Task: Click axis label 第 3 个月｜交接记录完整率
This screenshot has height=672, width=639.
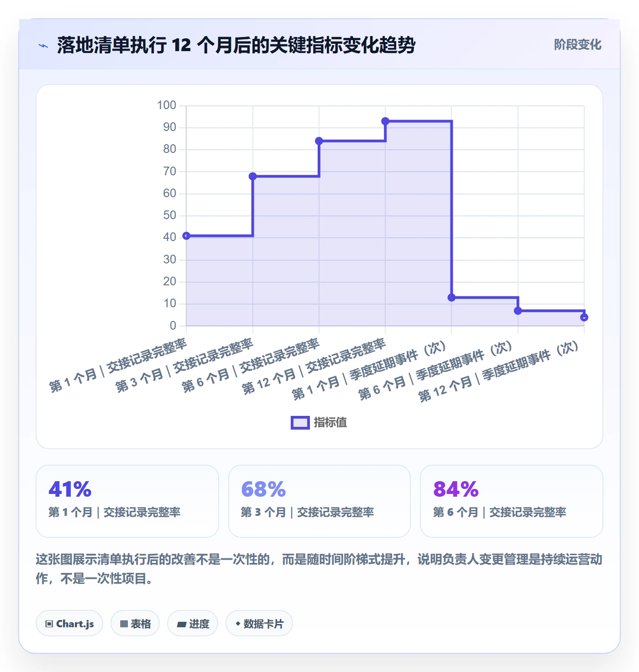Action: pos(184,366)
